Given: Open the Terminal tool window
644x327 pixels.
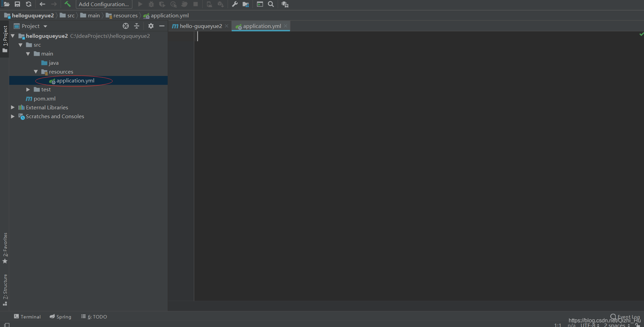Looking at the screenshot, I should (x=27, y=316).
